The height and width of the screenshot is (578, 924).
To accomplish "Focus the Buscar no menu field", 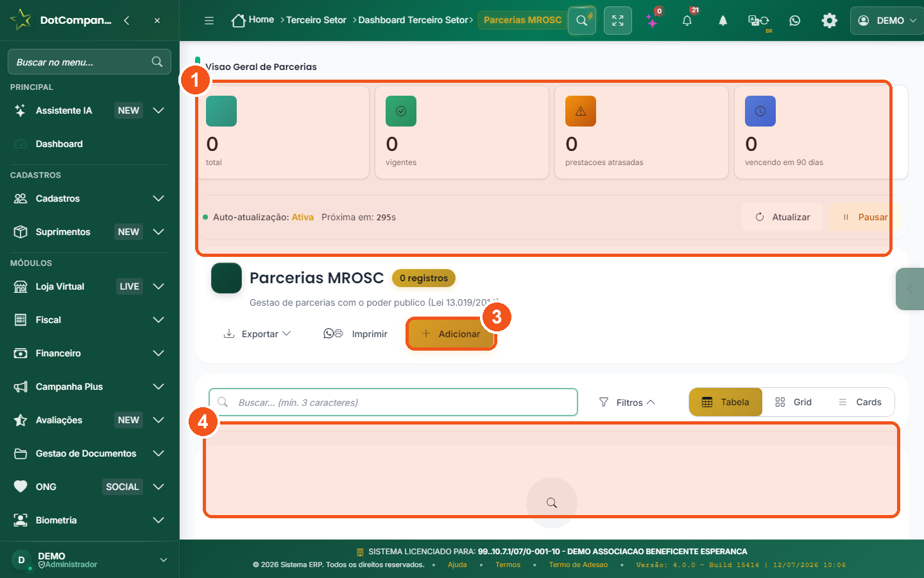I will click(x=89, y=62).
